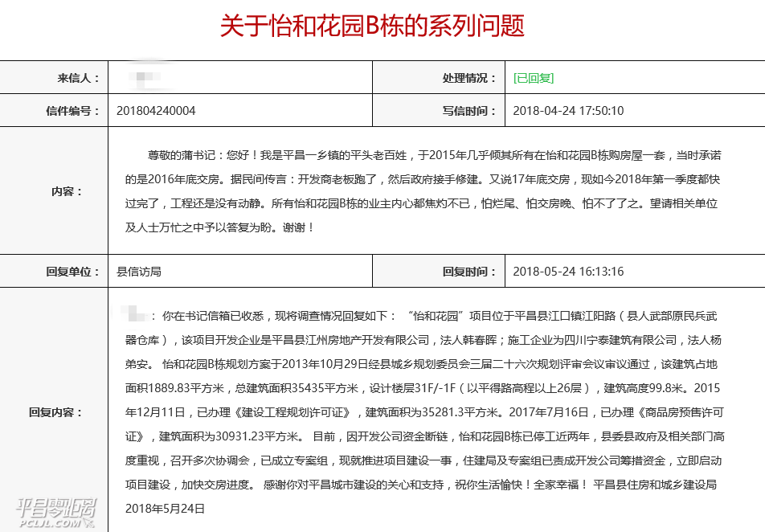
Task: Click the 写信时间 label
Action: click(x=470, y=111)
